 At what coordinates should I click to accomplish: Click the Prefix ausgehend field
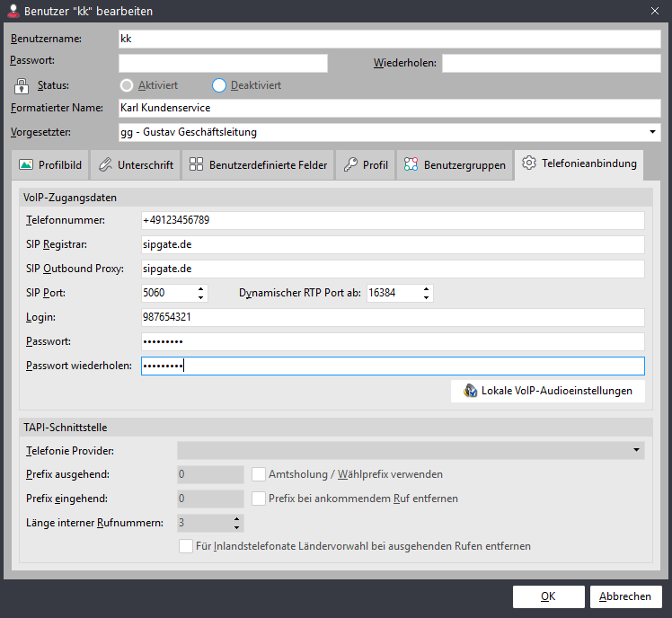(210, 474)
